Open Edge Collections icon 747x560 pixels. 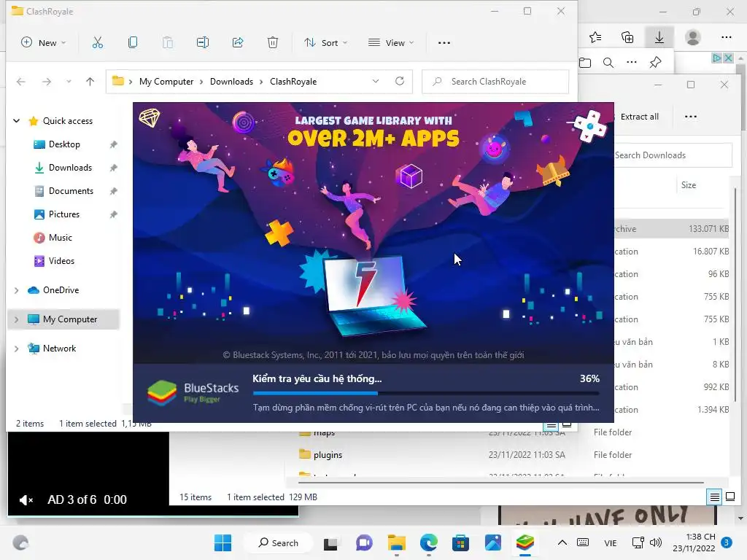627,37
